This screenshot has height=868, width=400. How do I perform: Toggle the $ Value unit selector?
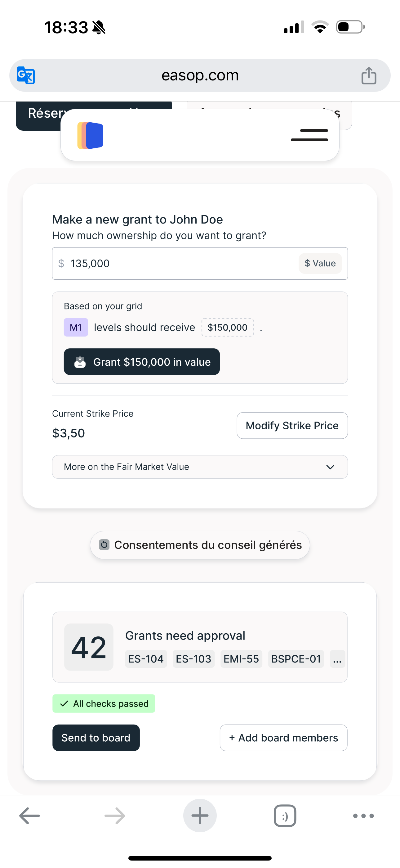point(320,264)
